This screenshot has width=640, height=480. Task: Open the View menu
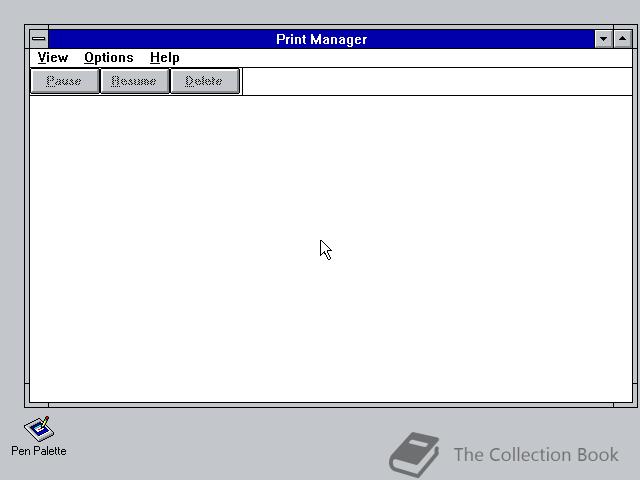pyautogui.click(x=53, y=58)
